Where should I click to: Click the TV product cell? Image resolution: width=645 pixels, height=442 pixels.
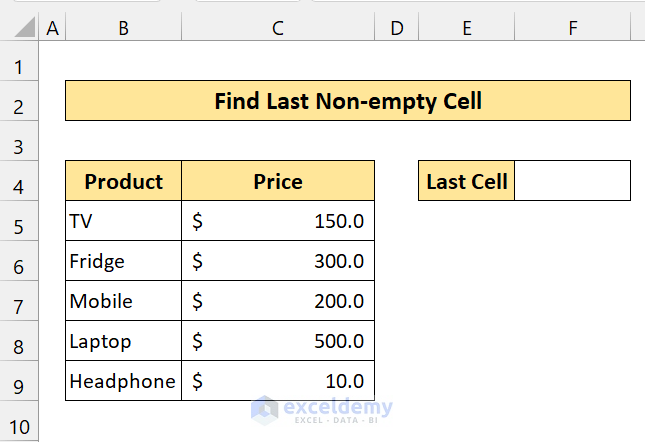pos(124,221)
